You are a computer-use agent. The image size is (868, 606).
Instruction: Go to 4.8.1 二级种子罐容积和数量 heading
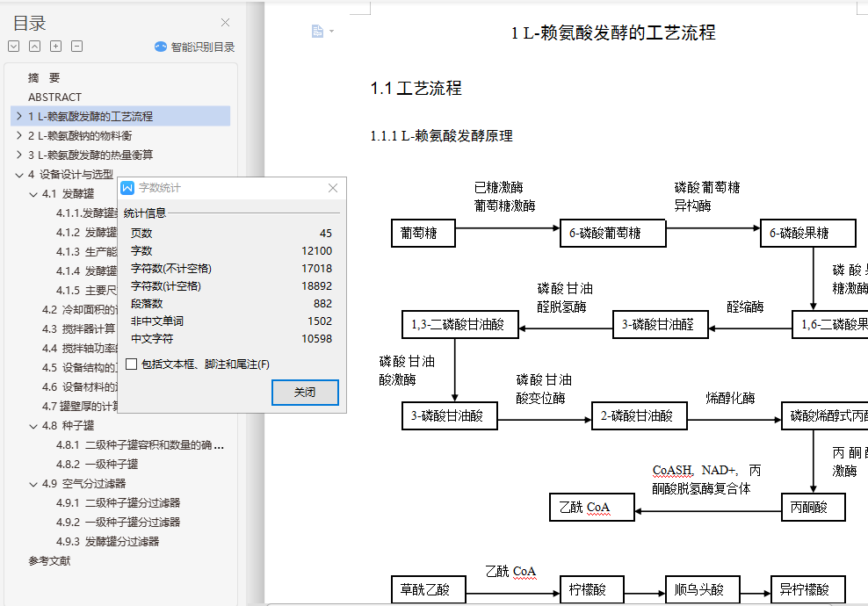click(140, 445)
